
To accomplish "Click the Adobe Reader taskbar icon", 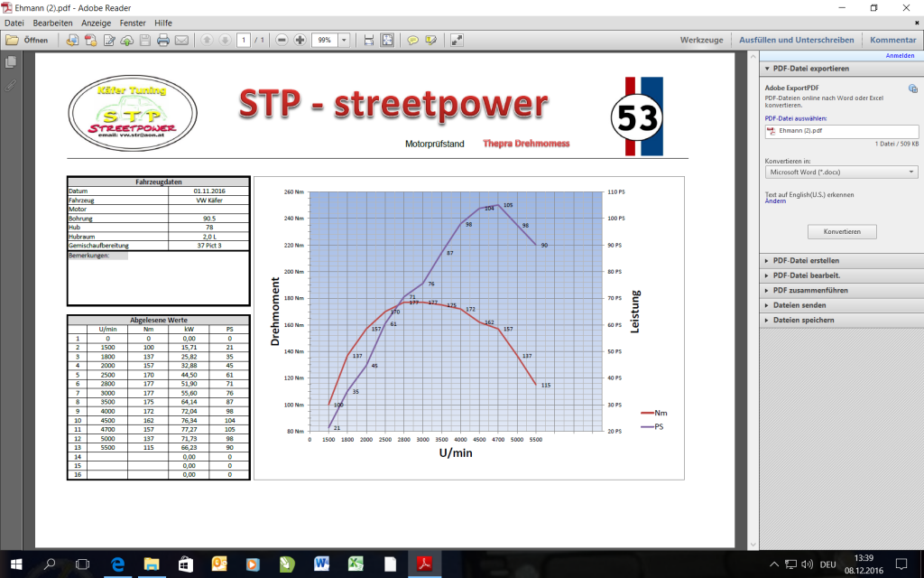I will tap(424, 564).
